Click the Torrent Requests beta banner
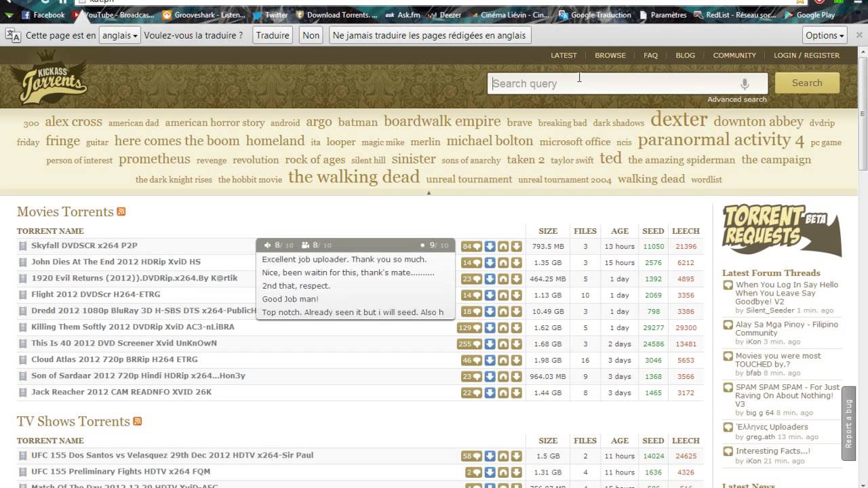 coord(780,227)
